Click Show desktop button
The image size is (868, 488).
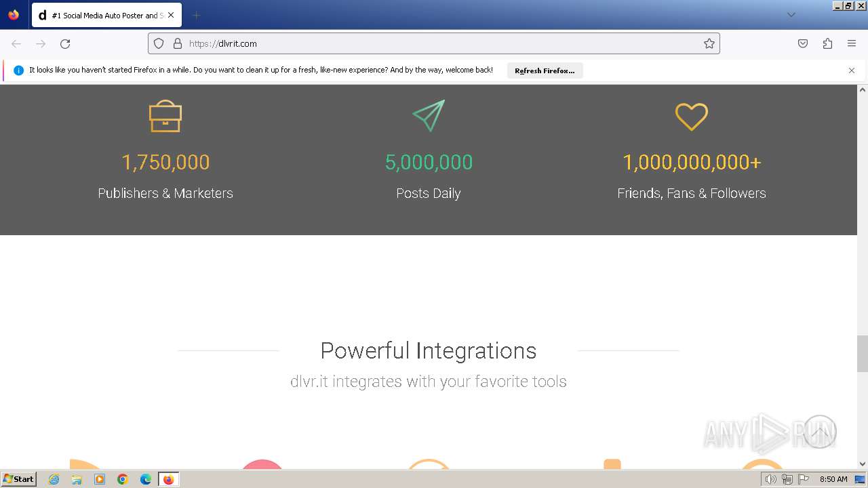tap(861, 479)
